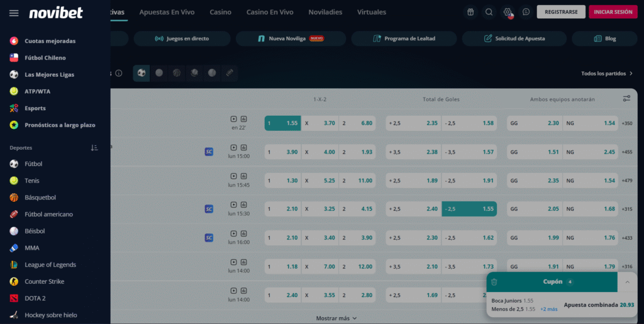Select the football sport filter icon
Screen dimensions: 644x324
[142, 73]
